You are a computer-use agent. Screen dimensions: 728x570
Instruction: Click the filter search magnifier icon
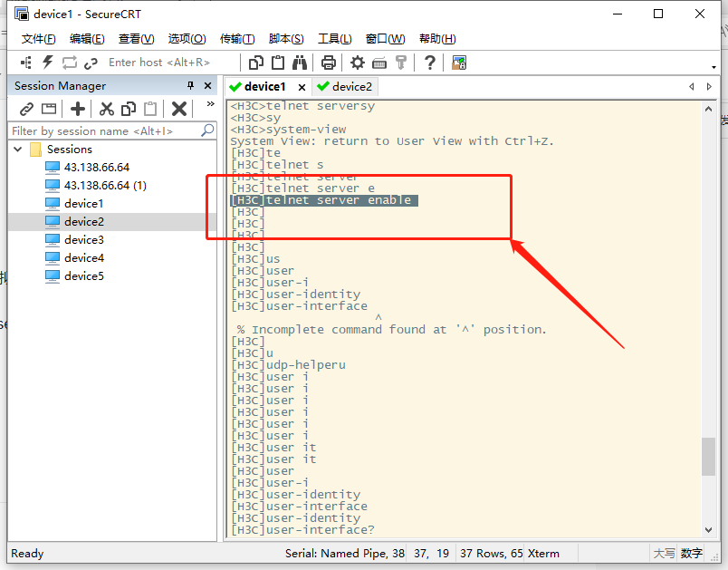click(x=207, y=130)
